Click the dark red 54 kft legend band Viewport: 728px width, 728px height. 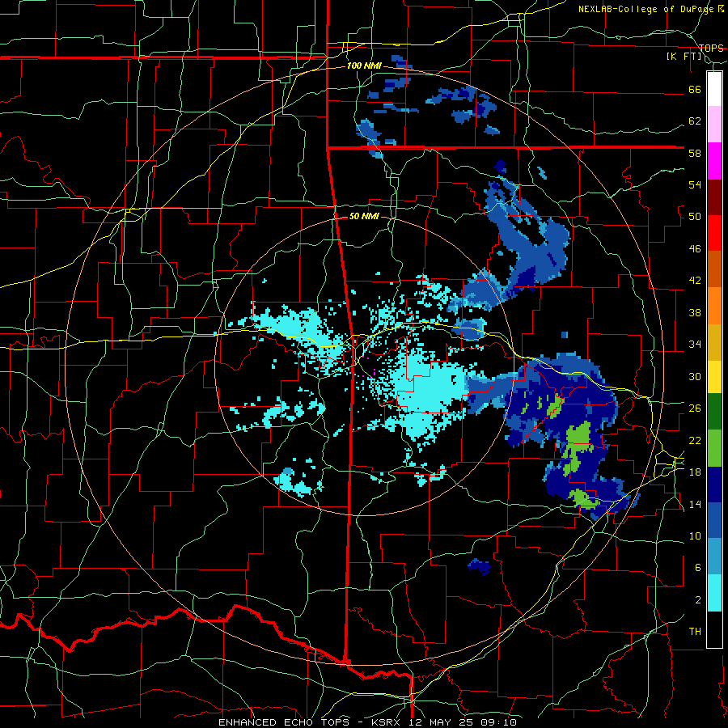click(x=714, y=197)
